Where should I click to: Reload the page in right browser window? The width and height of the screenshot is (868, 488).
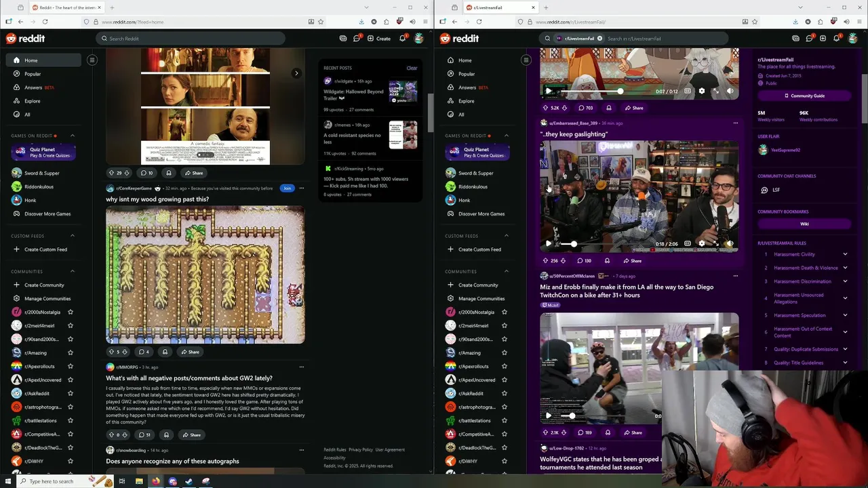[x=479, y=22]
